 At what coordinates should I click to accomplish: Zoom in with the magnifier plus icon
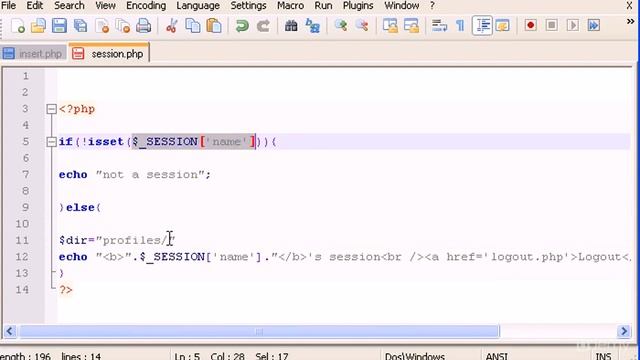click(341, 26)
